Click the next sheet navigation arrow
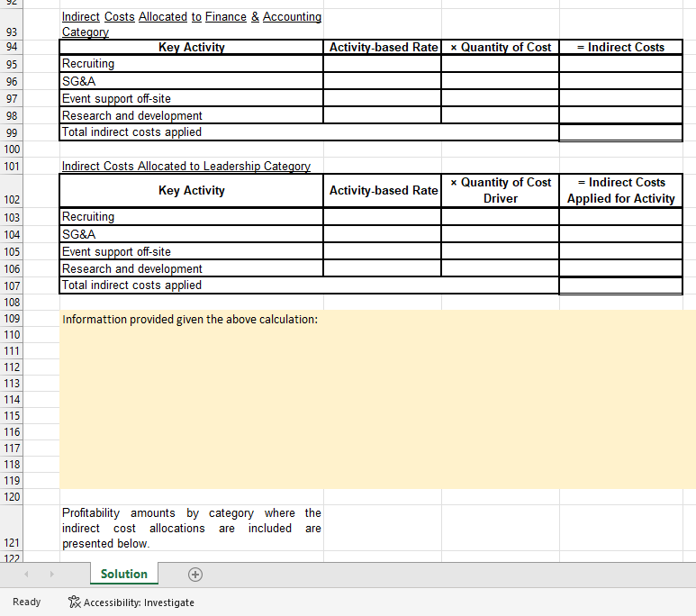Image resolution: width=696 pixels, height=616 pixels. pyautogui.click(x=52, y=575)
